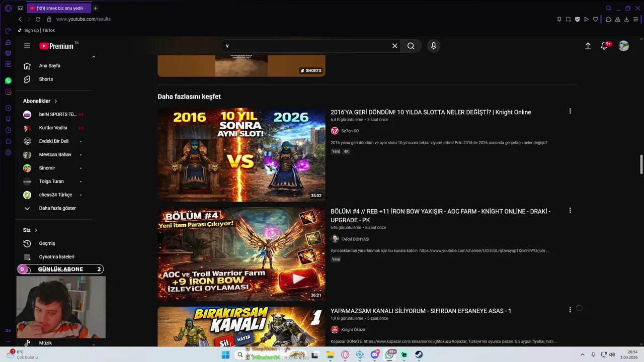Expand Abonelikler section chevron

pyautogui.click(x=55, y=101)
